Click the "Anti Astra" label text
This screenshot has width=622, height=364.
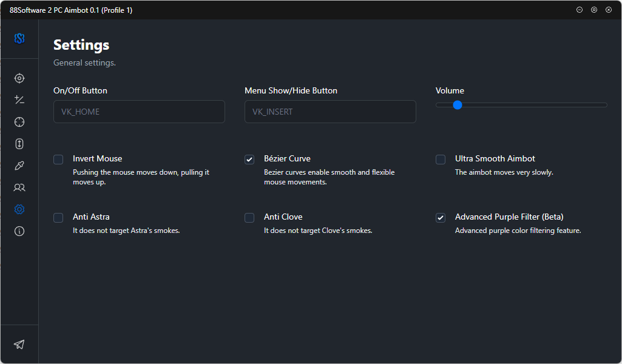point(91,217)
